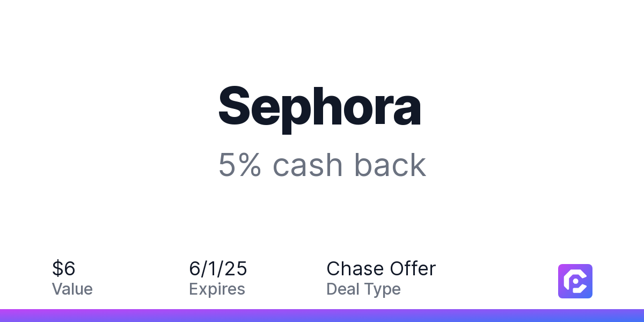Click the middle of the gradient bar
This screenshot has width=644, height=322.
click(322, 316)
